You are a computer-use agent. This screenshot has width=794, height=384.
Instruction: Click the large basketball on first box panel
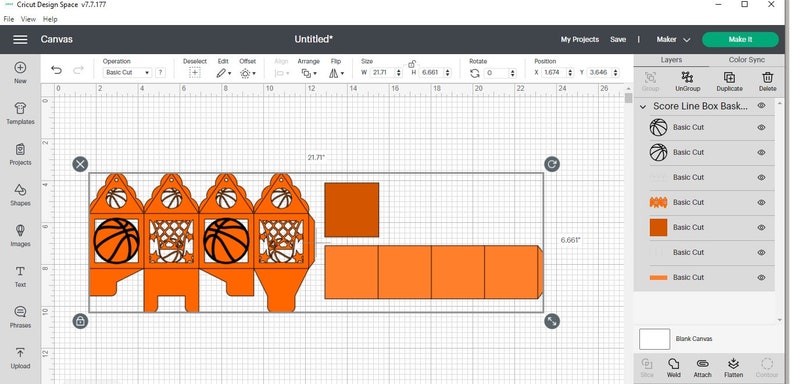point(116,241)
